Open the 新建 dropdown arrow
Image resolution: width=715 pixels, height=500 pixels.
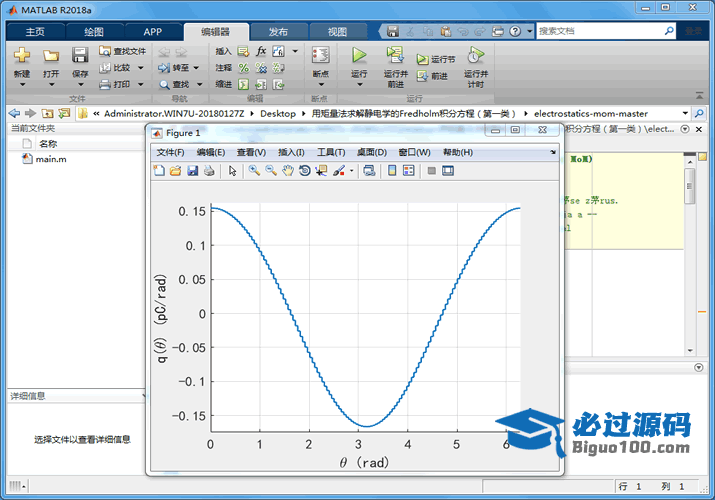(22, 85)
